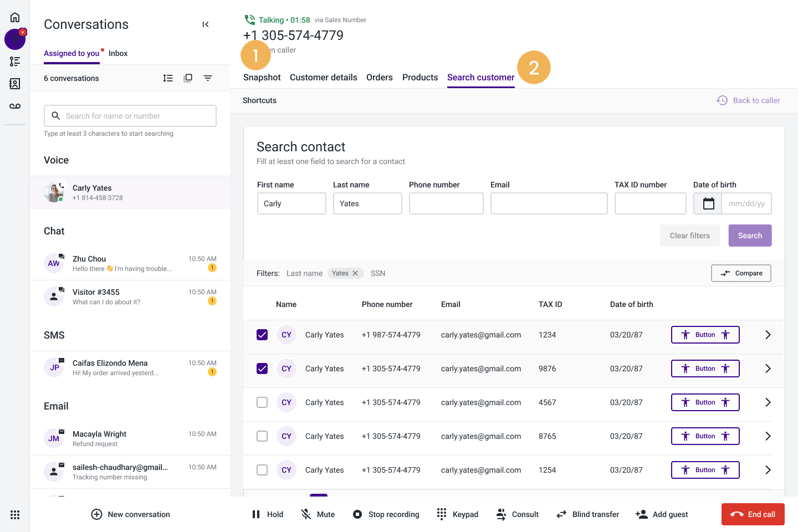This screenshot has width=798, height=532.
Task: Select the sort order icon in conversations panel
Action: coord(168,78)
